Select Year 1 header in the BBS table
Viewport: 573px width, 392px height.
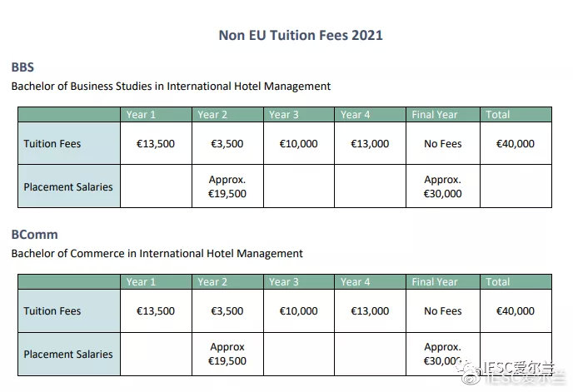click(x=141, y=115)
